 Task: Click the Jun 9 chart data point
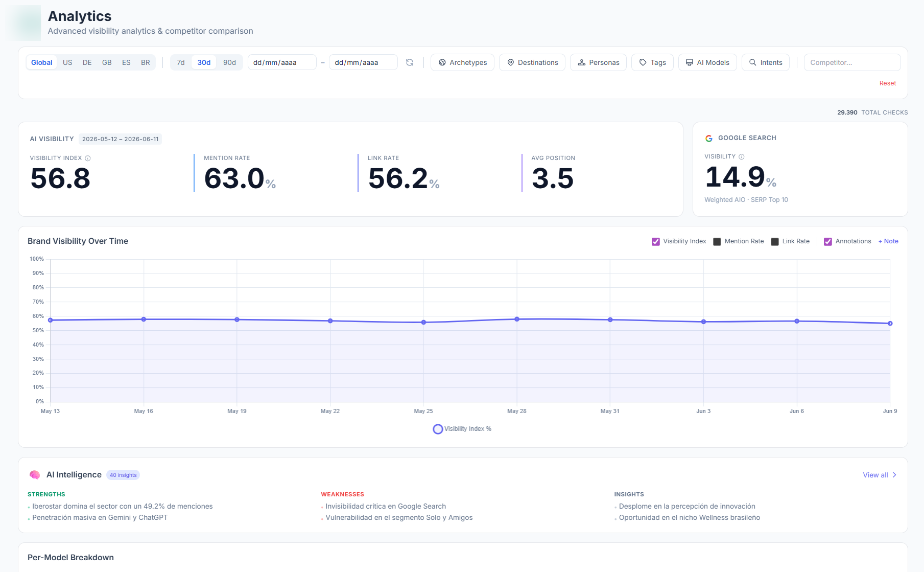tap(890, 323)
